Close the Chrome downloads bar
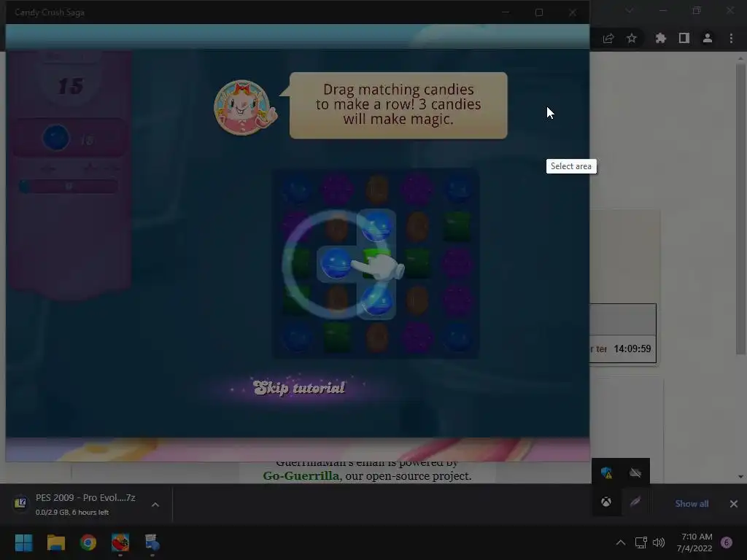Image resolution: width=747 pixels, height=560 pixels. tap(734, 504)
